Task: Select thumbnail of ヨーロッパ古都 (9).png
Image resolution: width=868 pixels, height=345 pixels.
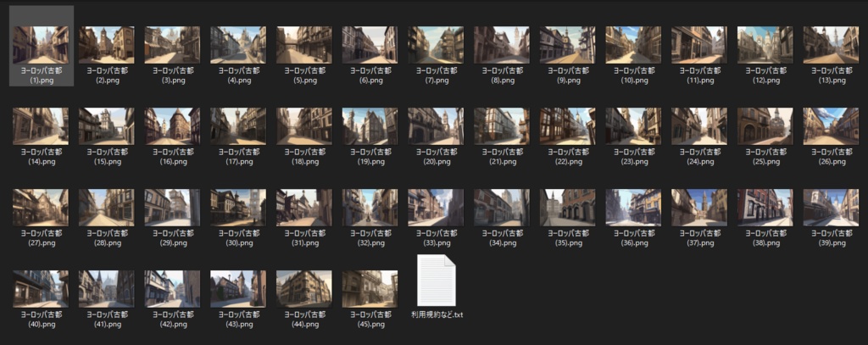Action: click(x=567, y=45)
